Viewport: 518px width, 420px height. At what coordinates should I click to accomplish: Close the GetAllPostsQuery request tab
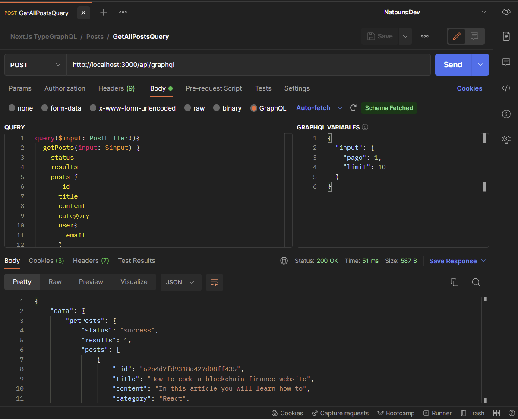pos(83,13)
